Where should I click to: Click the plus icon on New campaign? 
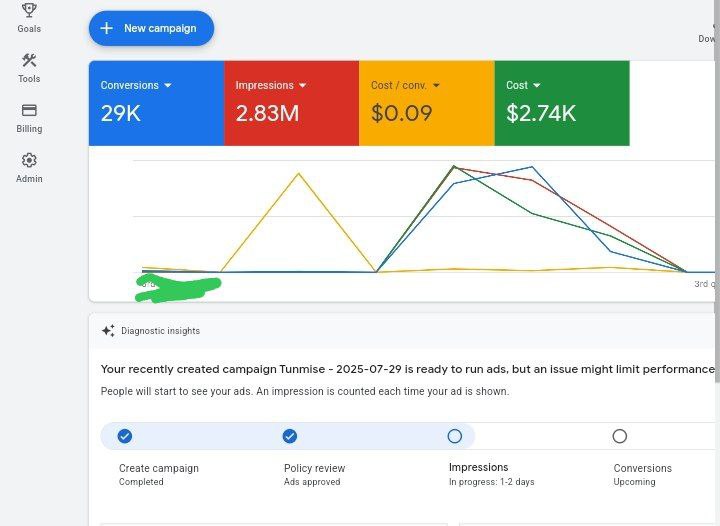coord(107,29)
